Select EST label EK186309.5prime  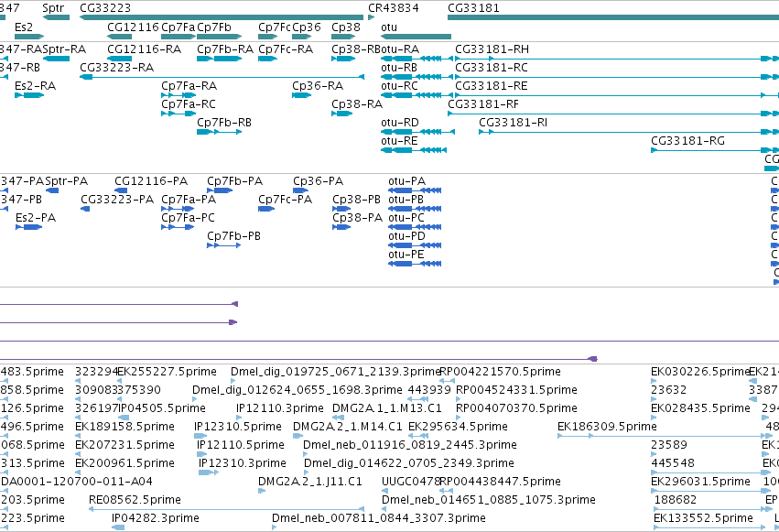click(x=607, y=427)
